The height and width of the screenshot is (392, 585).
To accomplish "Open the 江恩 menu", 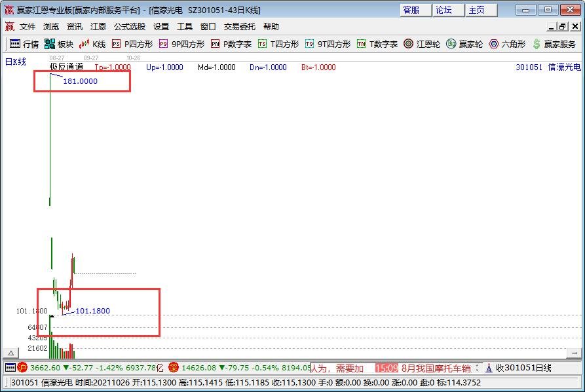I will coord(98,26).
